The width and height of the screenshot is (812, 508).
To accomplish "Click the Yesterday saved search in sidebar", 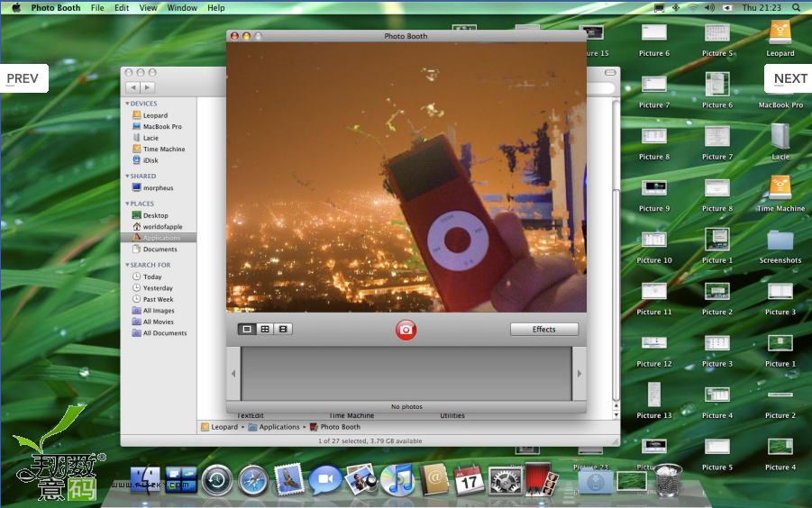I will [159, 288].
